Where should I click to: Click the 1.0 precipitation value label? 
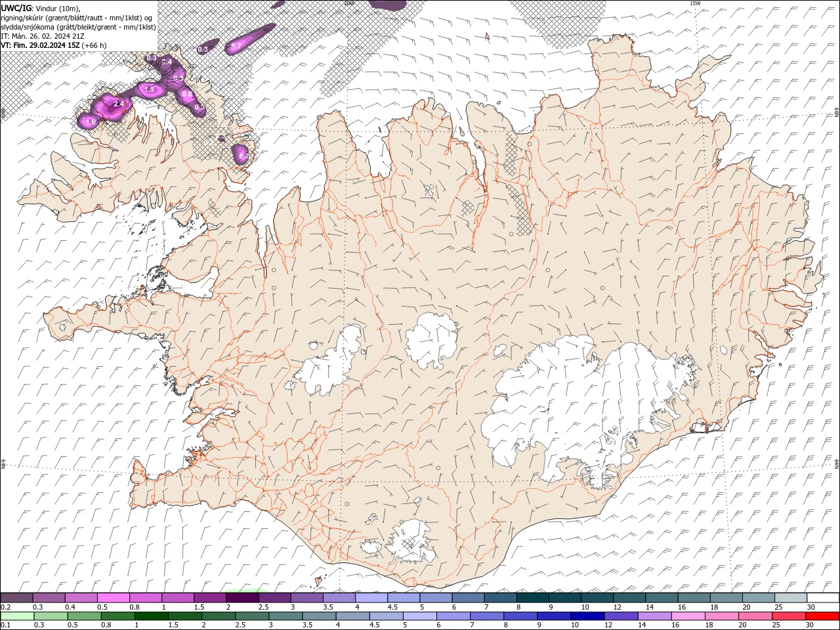91,121
